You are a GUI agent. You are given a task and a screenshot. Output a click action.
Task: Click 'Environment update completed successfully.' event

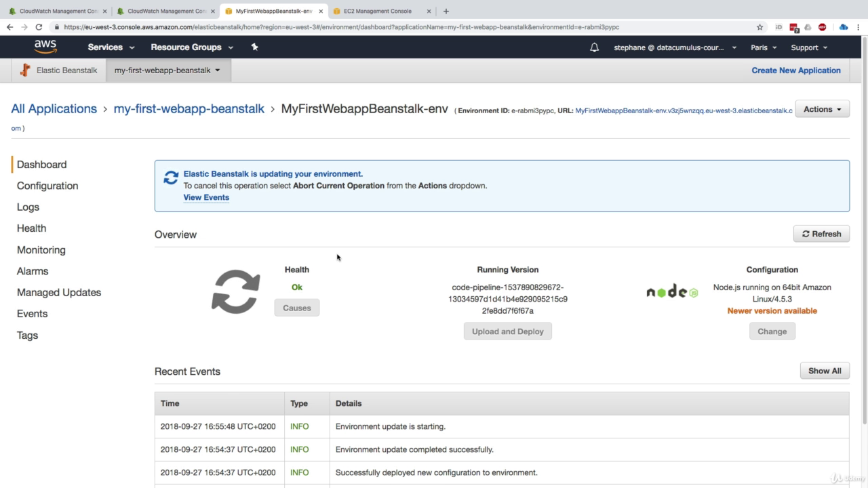coord(414,449)
